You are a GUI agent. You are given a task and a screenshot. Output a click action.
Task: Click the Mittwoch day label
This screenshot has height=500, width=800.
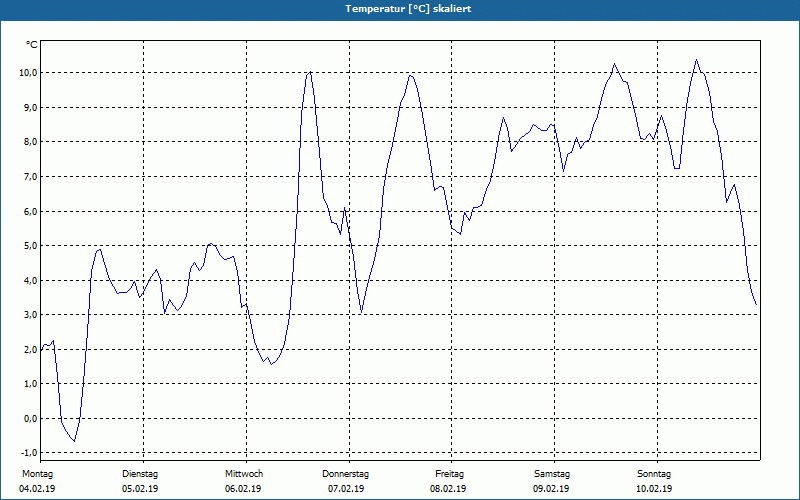pos(244,474)
